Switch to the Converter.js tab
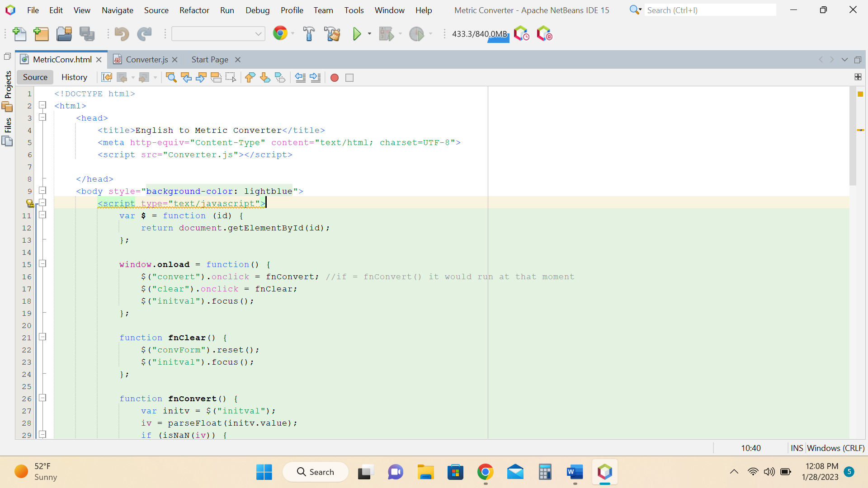The width and height of the screenshot is (868, 488). click(x=146, y=60)
